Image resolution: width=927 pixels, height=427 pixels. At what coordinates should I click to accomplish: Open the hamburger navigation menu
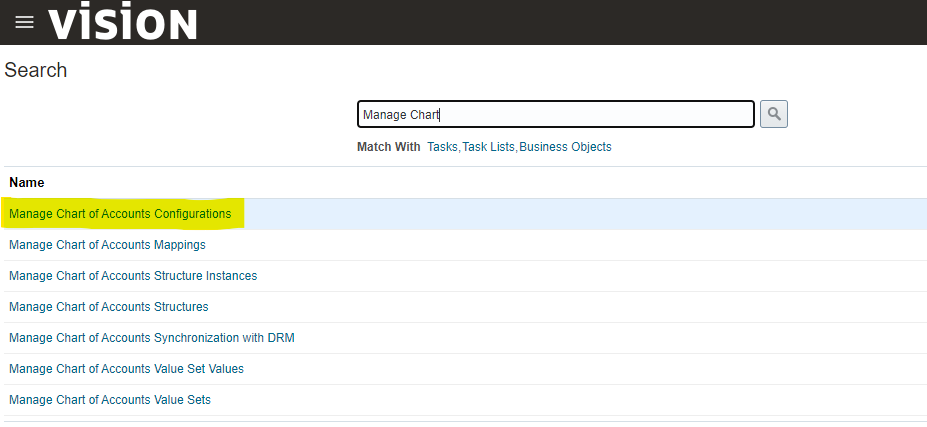point(24,23)
